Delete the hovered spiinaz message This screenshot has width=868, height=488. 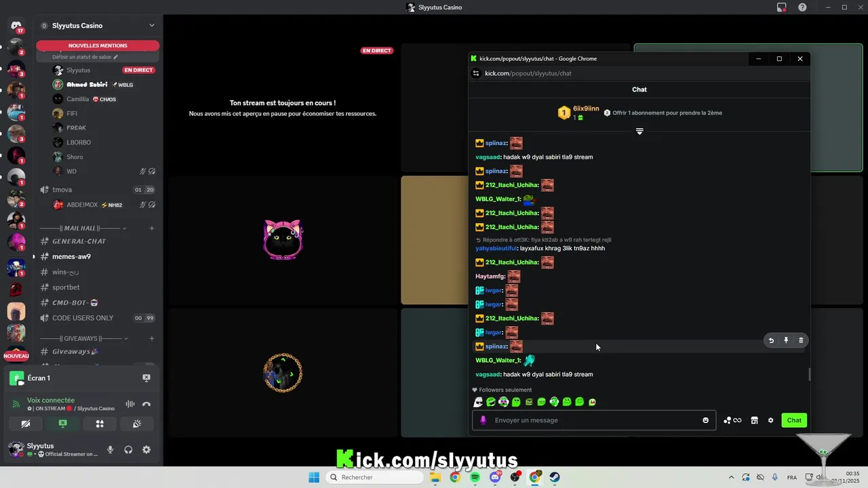tap(801, 340)
